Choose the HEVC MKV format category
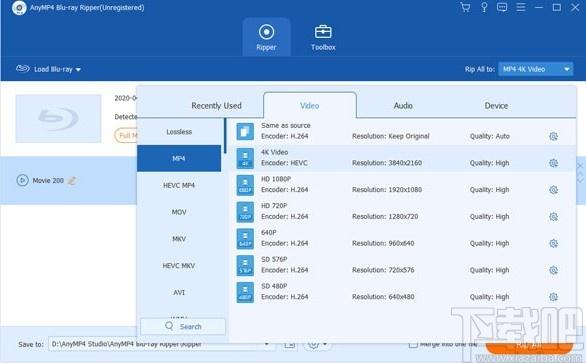 (179, 266)
